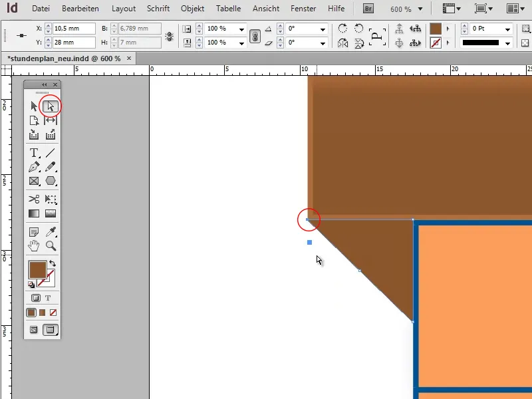Rotate 90° clockwise
532x399 pixels.
click(x=342, y=29)
